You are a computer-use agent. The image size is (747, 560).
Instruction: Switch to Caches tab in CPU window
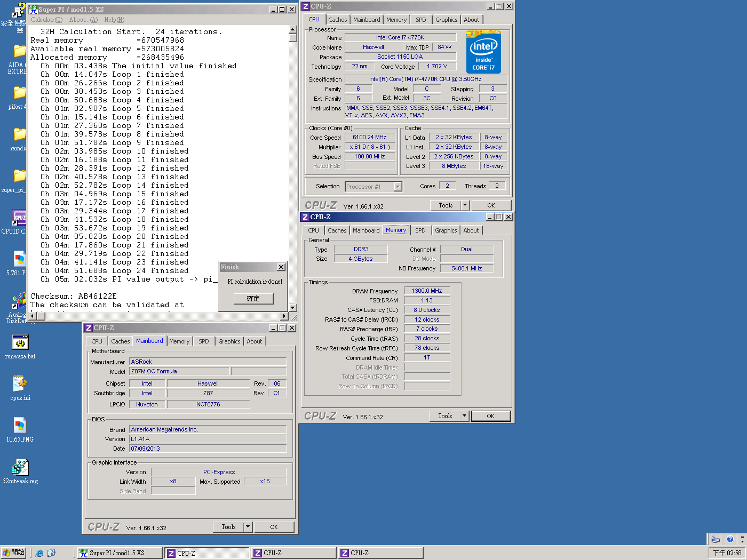(x=337, y=20)
